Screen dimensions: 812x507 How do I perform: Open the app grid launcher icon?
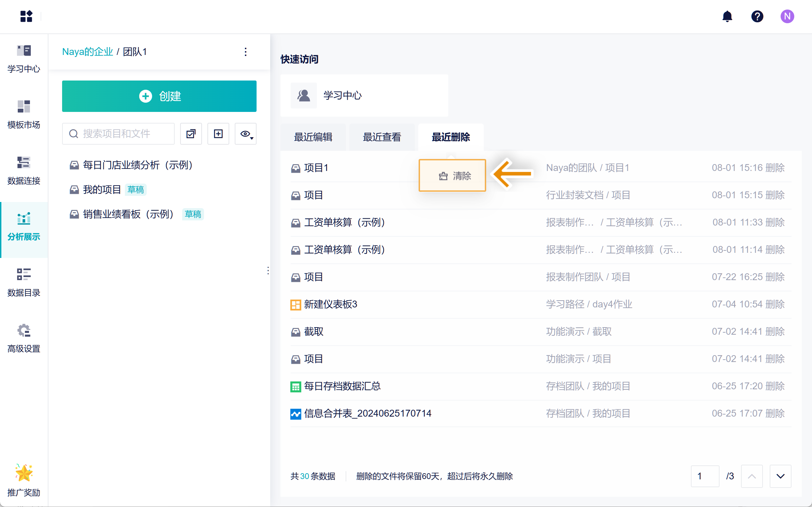[26, 16]
